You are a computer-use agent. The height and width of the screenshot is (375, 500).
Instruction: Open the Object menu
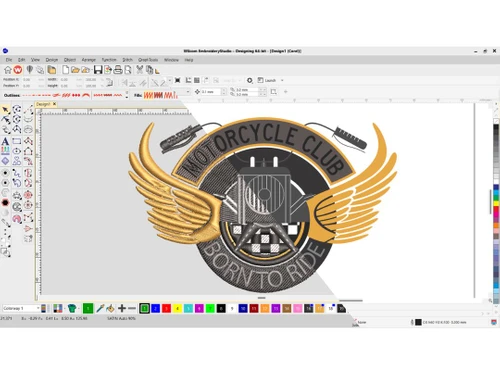[70, 60]
